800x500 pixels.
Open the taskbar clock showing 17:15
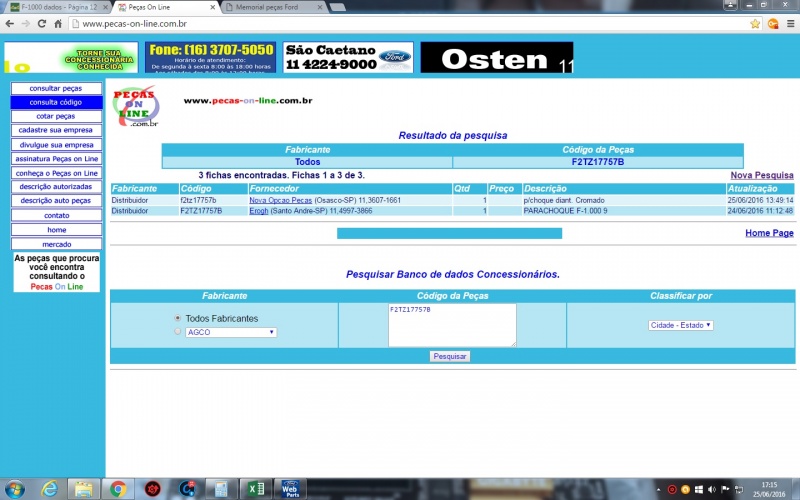coord(769,489)
